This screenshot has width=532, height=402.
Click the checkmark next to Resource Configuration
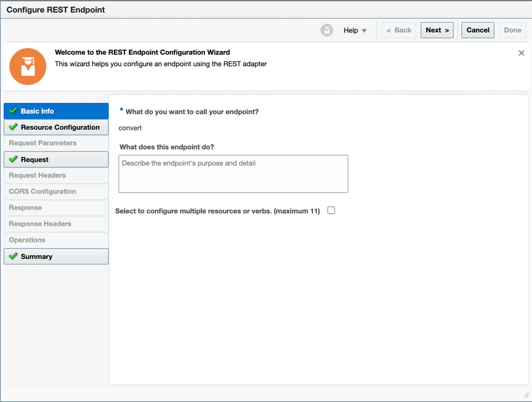13,127
